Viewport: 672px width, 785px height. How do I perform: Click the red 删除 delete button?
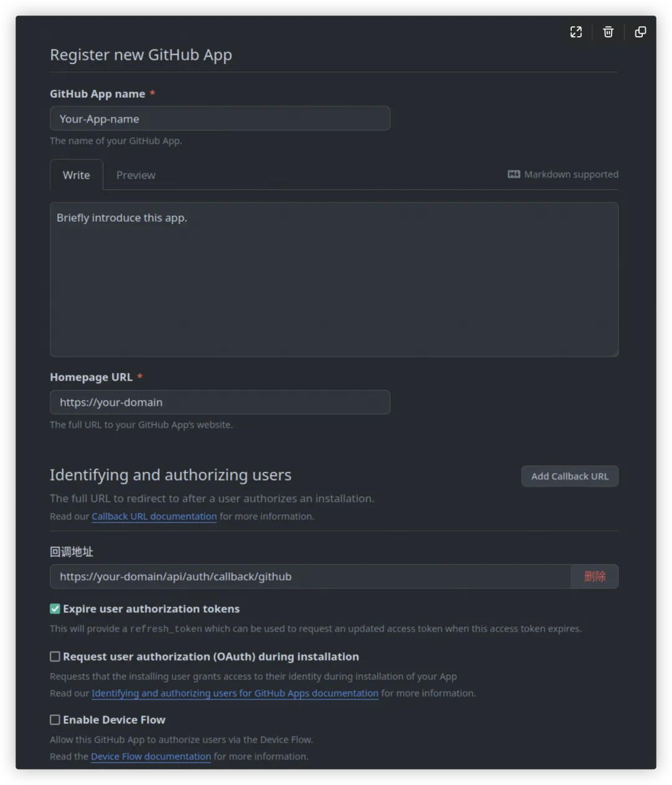(x=595, y=576)
